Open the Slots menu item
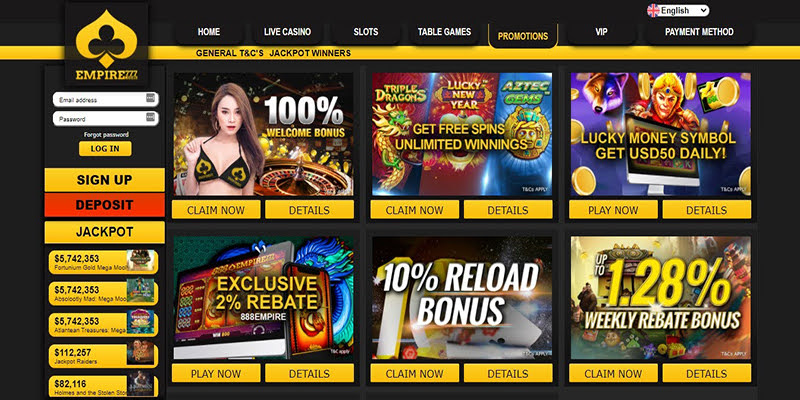 click(x=366, y=32)
